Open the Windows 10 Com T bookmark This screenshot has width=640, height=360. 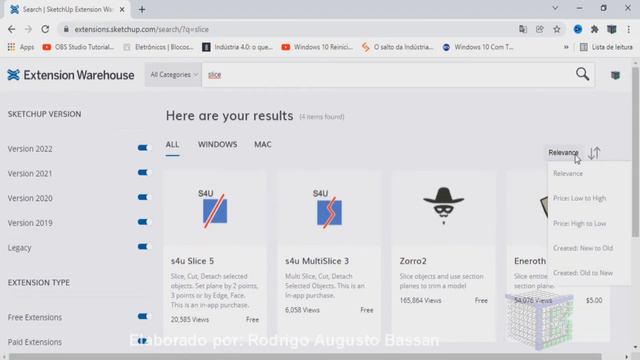tap(478, 47)
